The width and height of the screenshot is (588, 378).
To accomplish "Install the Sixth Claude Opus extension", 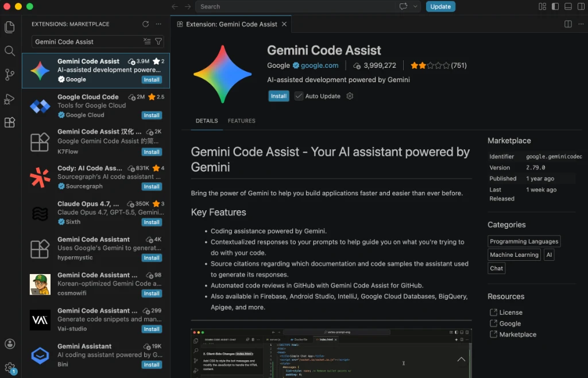I will (152, 222).
